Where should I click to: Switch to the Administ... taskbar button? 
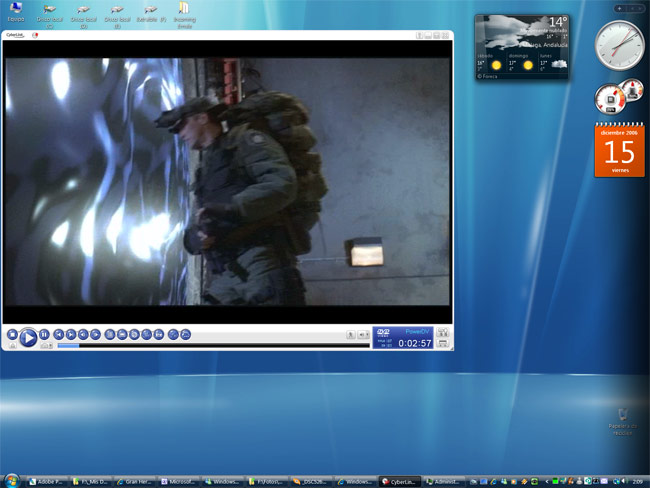[x=444, y=481]
